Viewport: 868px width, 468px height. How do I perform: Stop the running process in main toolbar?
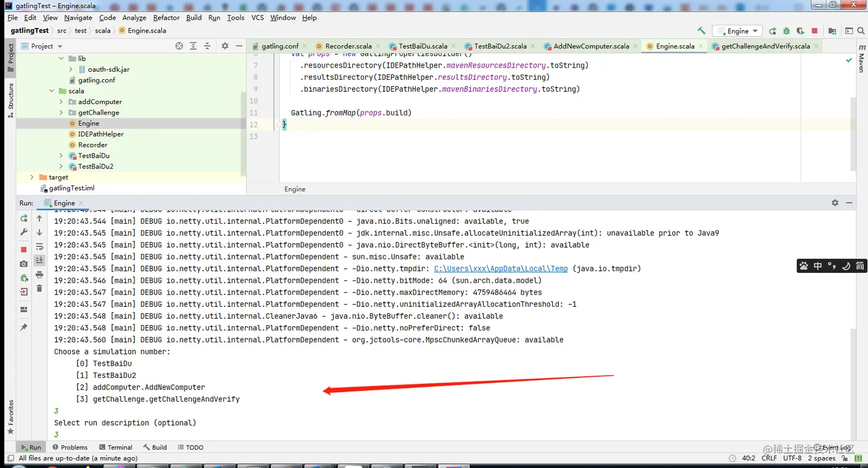pyautogui.click(x=815, y=31)
